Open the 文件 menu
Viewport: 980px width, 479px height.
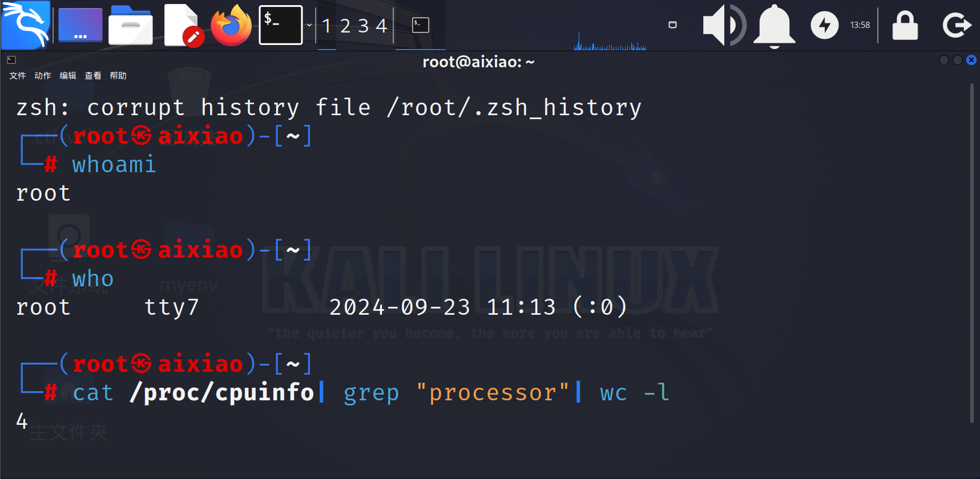point(18,75)
